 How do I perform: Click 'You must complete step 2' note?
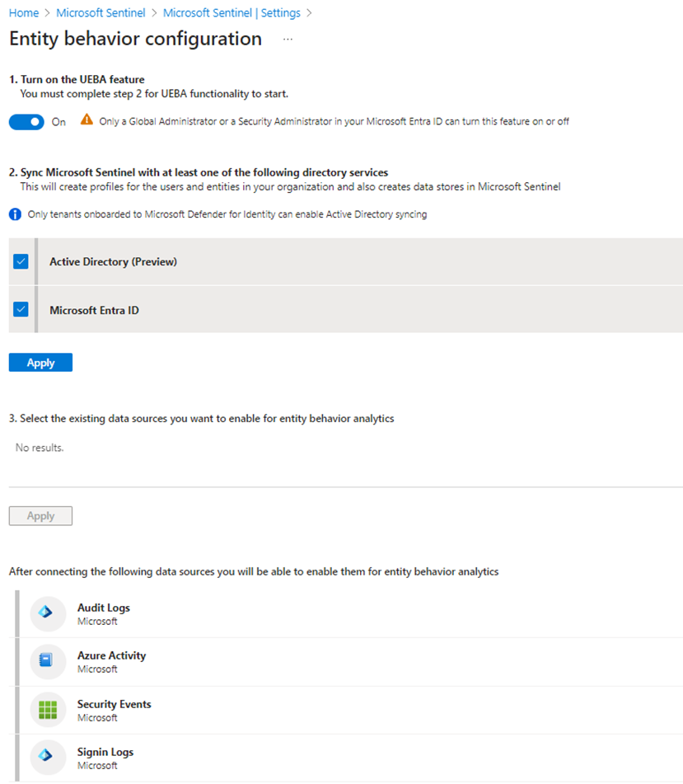tap(154, 94)
